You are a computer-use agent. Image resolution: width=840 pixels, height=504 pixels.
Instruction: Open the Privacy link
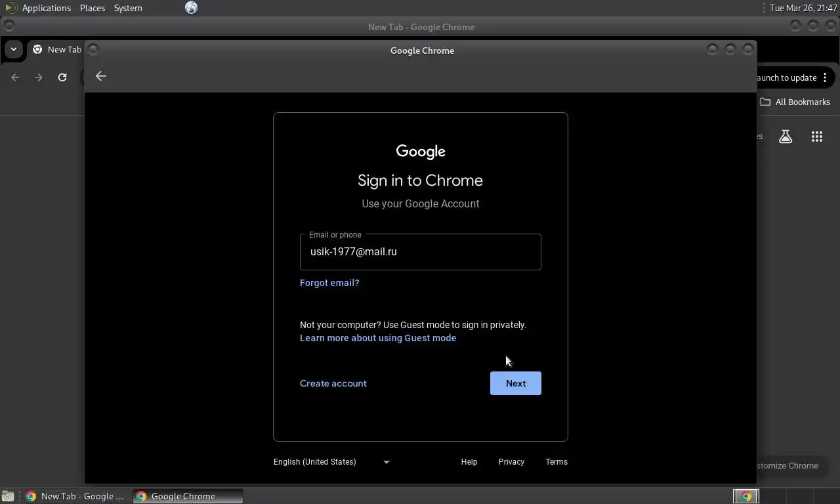pyautogui.click(x=511, y=462)
